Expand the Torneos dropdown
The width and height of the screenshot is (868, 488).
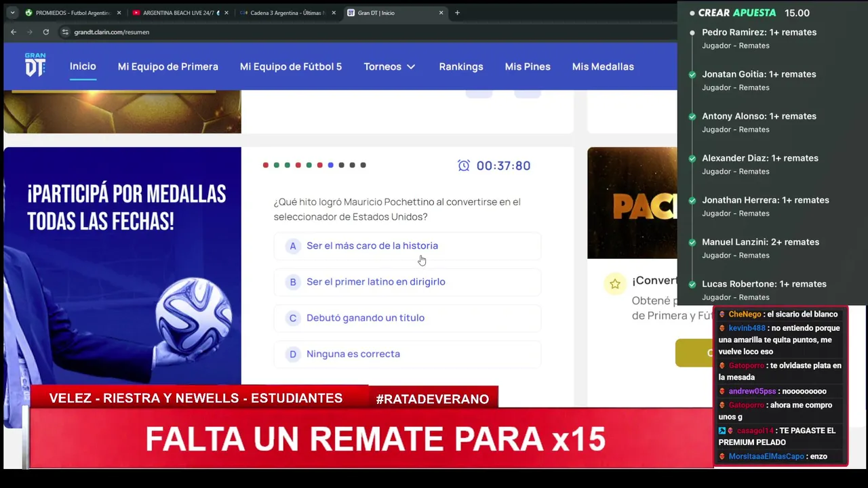coord(390,66)
